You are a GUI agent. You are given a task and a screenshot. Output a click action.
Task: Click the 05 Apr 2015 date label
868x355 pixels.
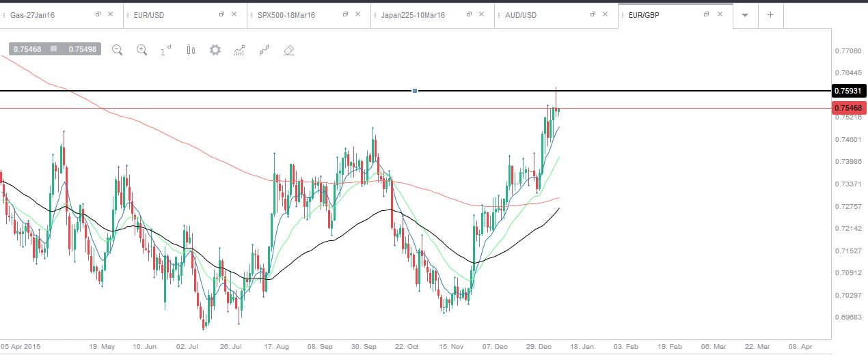pos(20,347)
